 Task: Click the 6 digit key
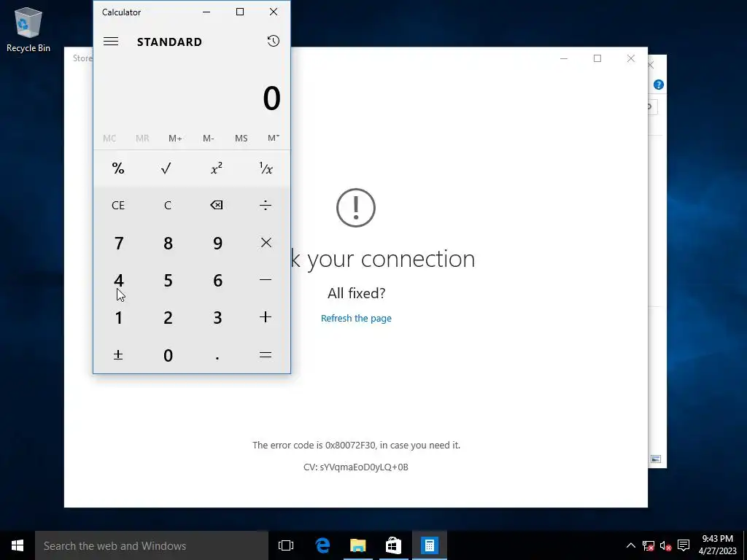pyautogui.click(x=216, y=280)
